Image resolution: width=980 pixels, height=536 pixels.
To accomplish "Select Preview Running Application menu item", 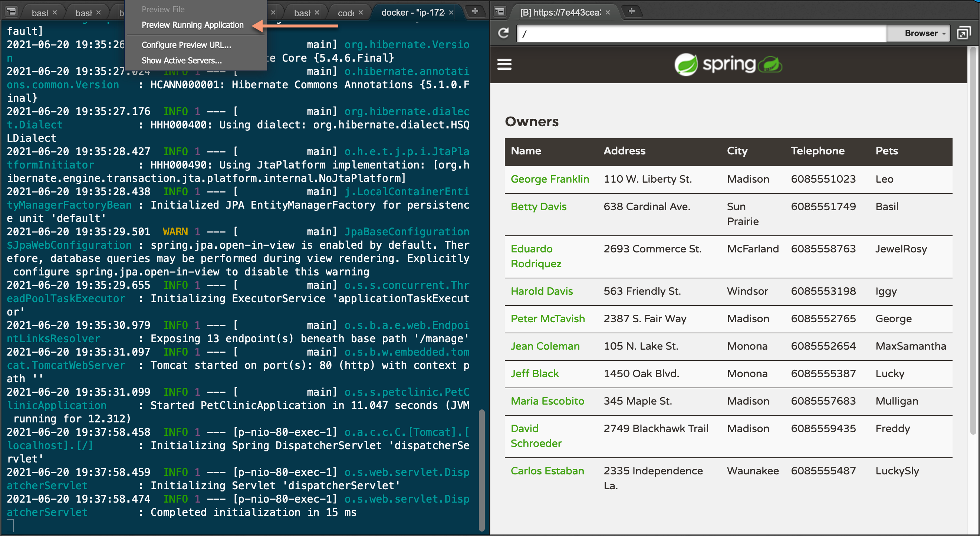I will point(193,25).
